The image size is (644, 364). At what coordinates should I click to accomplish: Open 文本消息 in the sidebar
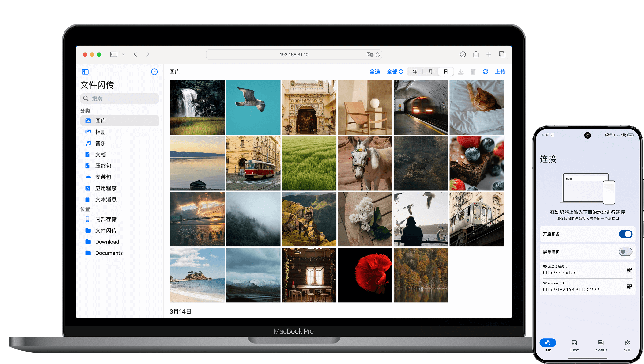coord(120,200)
